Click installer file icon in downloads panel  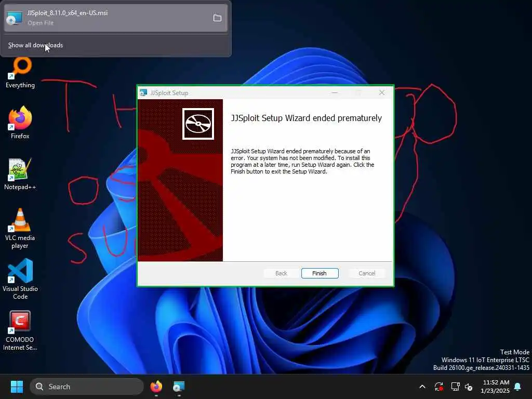coord(14,18)
